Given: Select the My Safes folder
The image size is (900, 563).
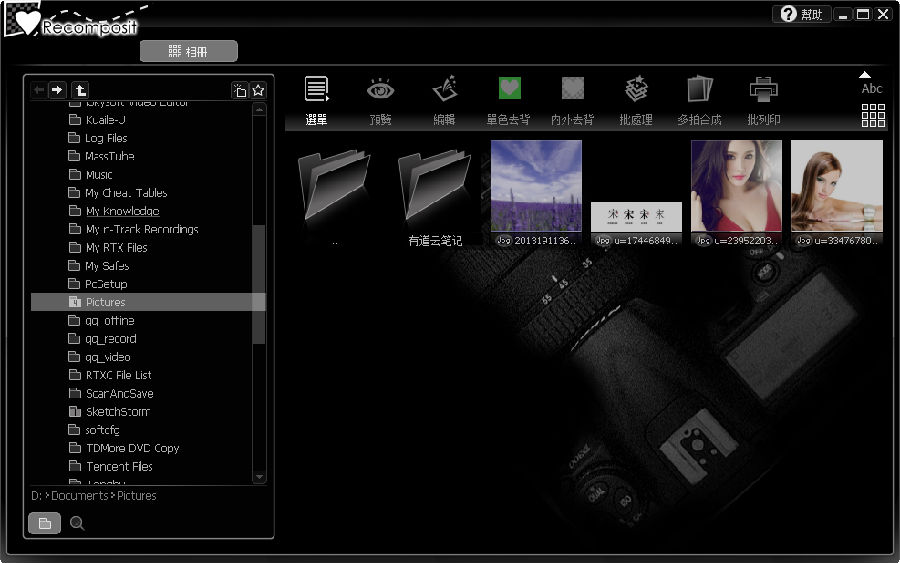Looking at the screenshot, I should [99, 266].
